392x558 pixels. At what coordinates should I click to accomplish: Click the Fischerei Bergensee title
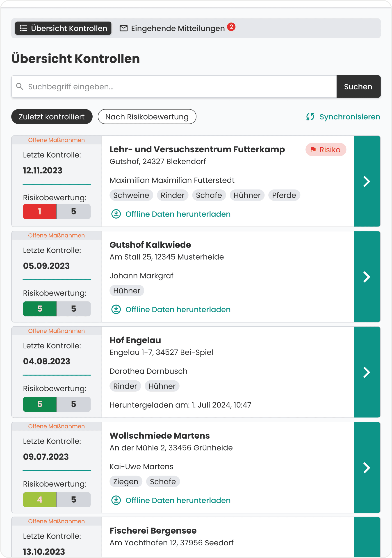point(153,531)
